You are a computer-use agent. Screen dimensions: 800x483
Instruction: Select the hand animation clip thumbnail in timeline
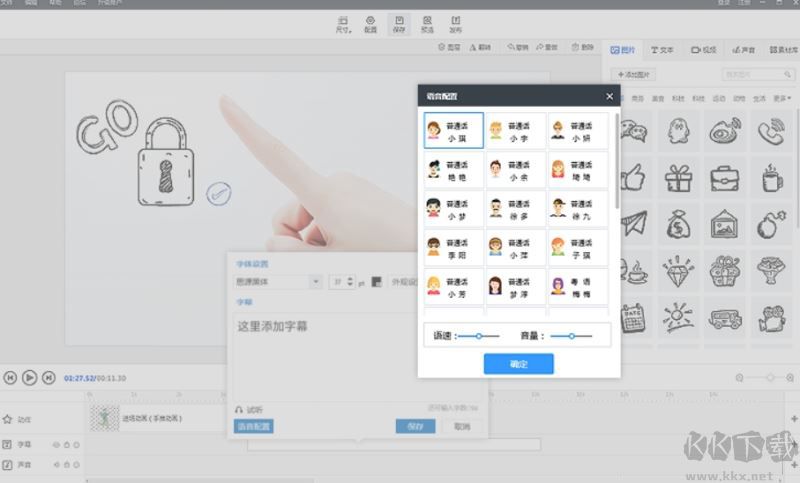tap(104, 418)
